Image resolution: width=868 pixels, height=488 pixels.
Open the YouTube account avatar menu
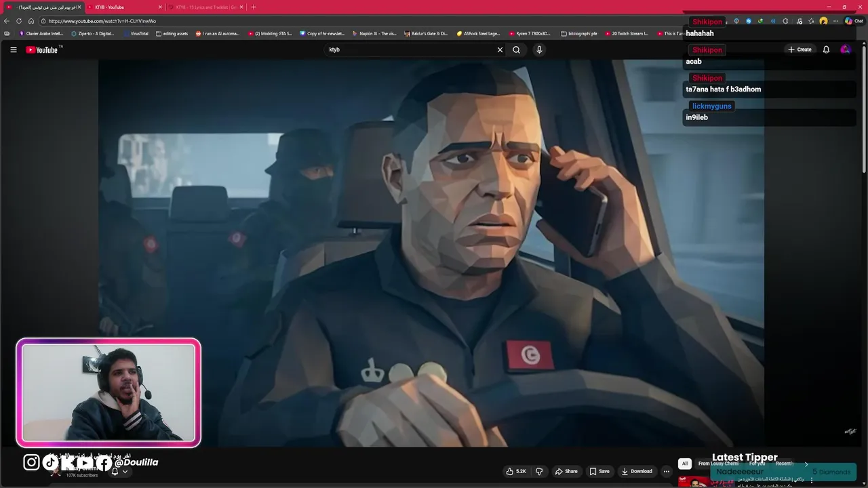pyautogui.click(x=845, y=49)
